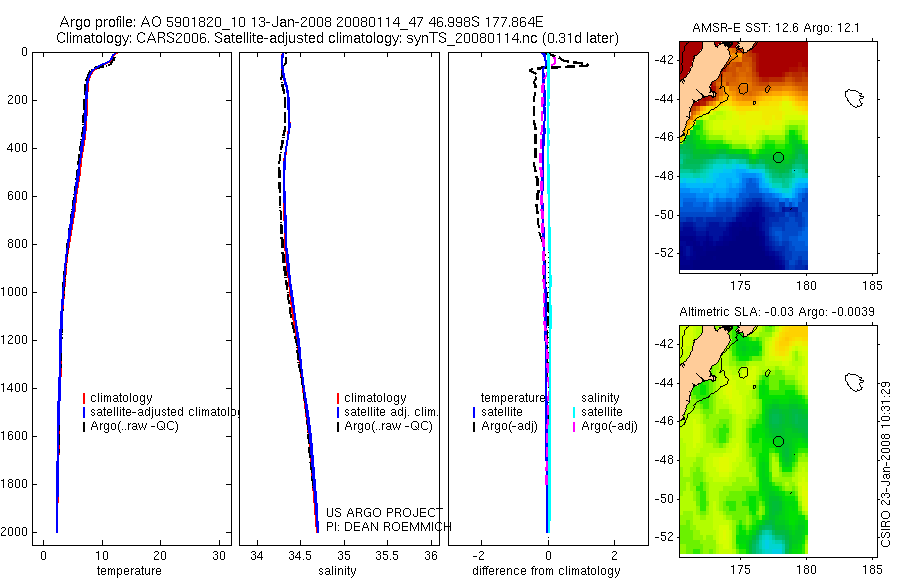
Task: Click the AMSR-E SST map title
Action: (775, 28)
